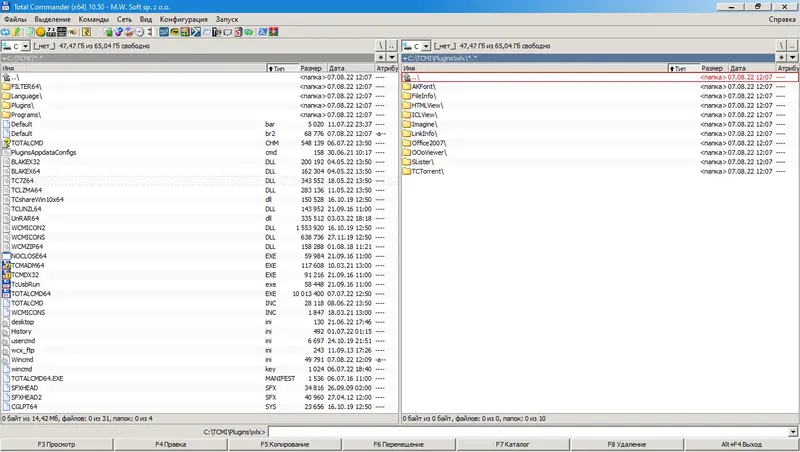Open the command line history dropdown
800x452 pixels.
pos(793,432)
